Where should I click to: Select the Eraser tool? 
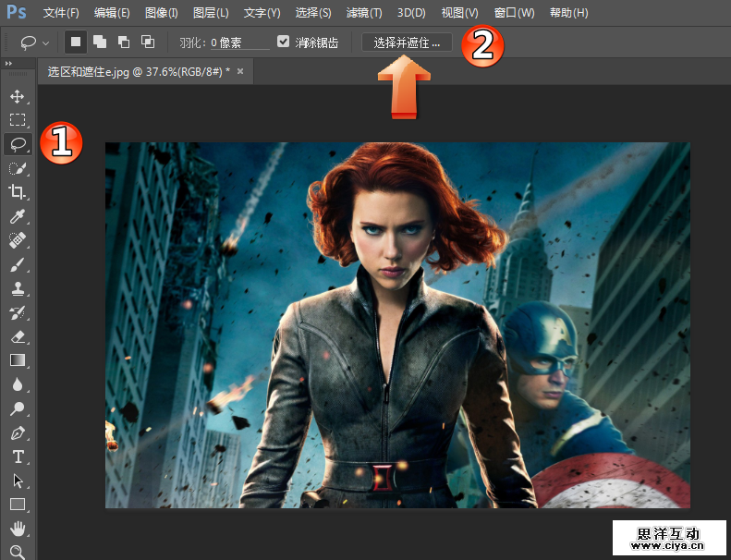click(17, 336)
